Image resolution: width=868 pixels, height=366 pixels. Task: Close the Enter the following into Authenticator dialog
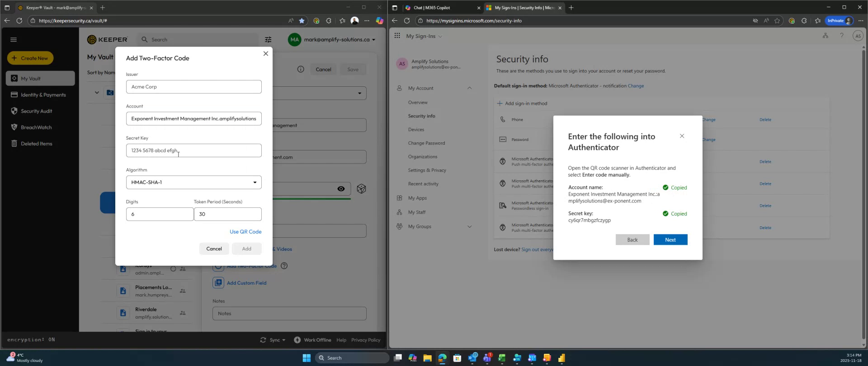(x=682, y=136)
